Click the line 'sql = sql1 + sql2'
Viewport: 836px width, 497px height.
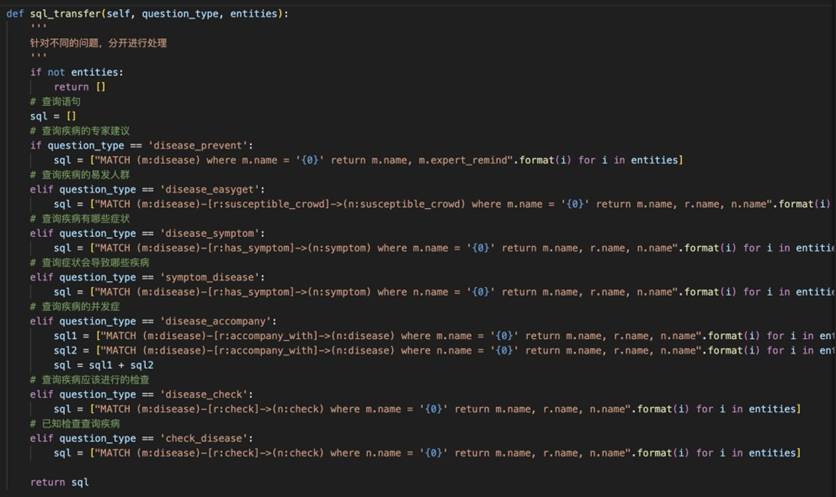(103, 365)
